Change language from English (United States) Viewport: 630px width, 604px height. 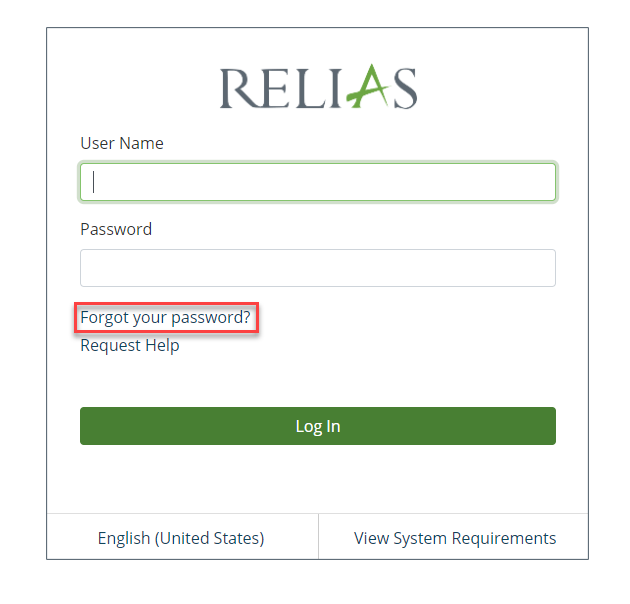pos(181,538)
